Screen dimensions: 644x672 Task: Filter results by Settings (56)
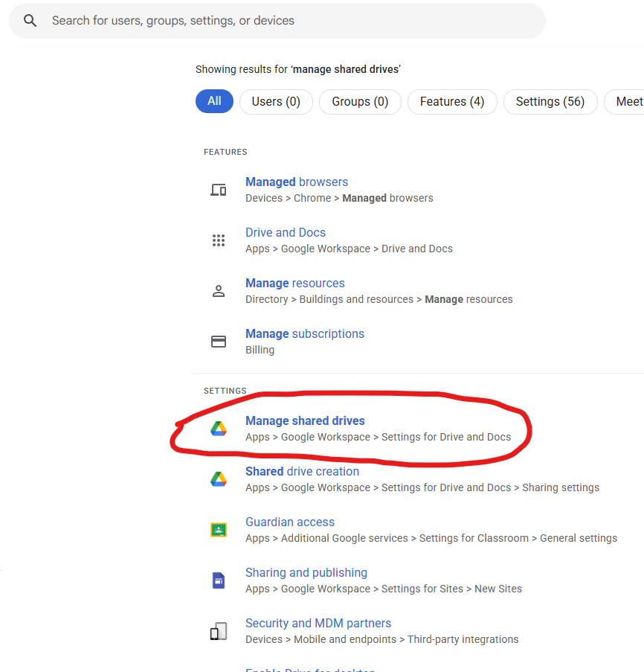coord(550,101)
